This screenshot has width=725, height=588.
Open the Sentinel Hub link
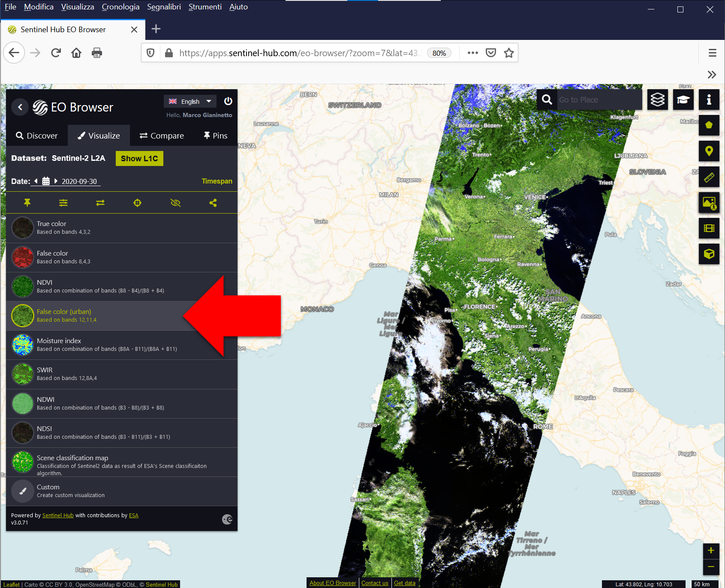58,516
